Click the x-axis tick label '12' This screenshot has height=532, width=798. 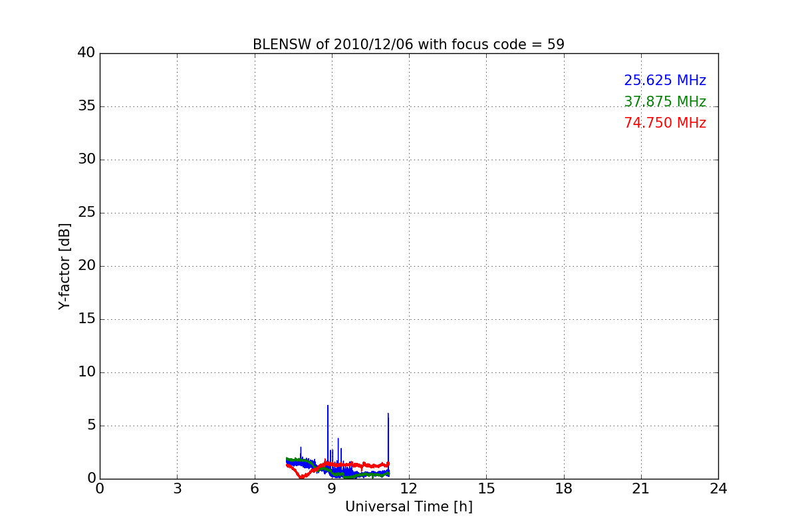point(409,489)
